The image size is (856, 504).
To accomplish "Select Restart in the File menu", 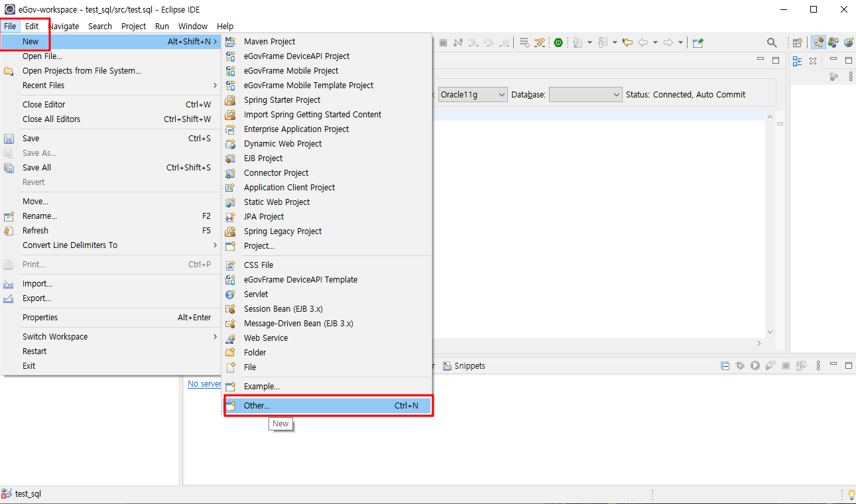I will pos(111,351).
